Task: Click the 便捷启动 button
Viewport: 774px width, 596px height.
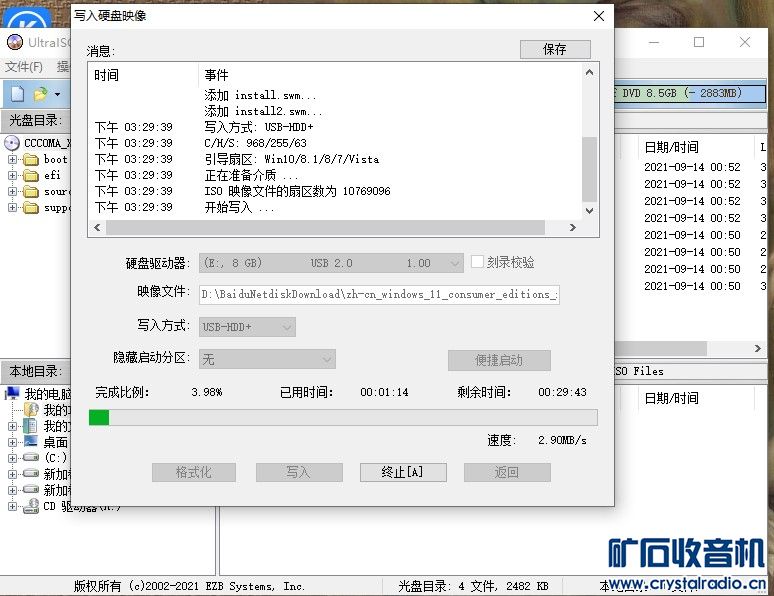Action: (499, 360)
